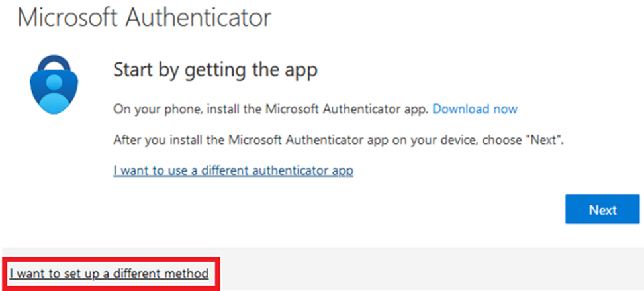Click the Next button
The height and width of the screenshot is (291, 644).
(x=602, y=209)
